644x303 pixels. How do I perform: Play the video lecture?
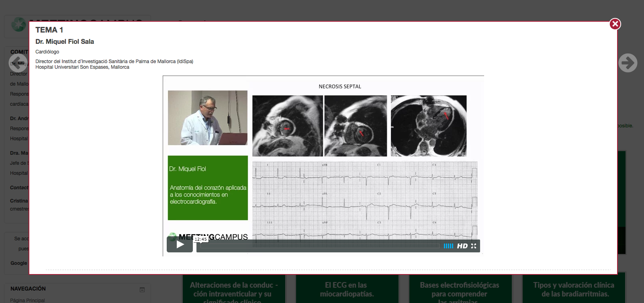point(180,244)
